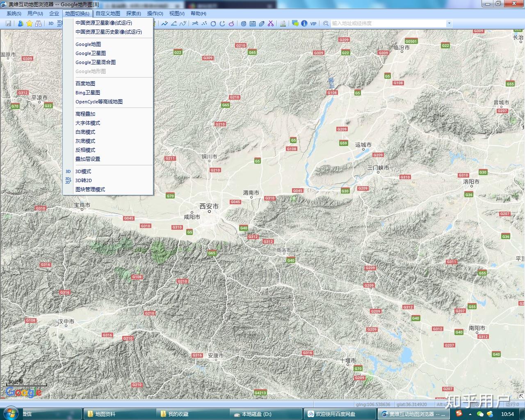The width and height of the screenshot is (525, 420).
Task: Open the 系统(S) menu
Action: (14, 14)
